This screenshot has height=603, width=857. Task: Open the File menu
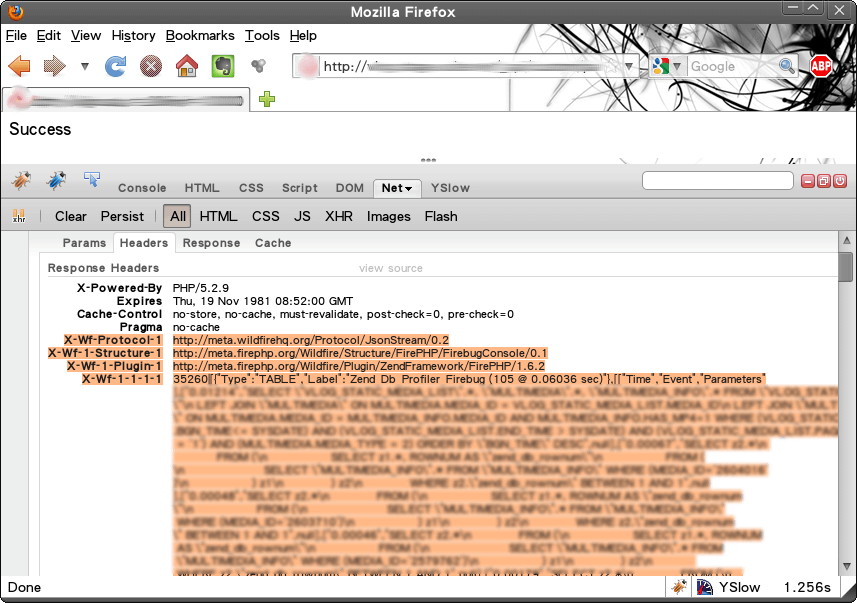[x=16, y=36]
